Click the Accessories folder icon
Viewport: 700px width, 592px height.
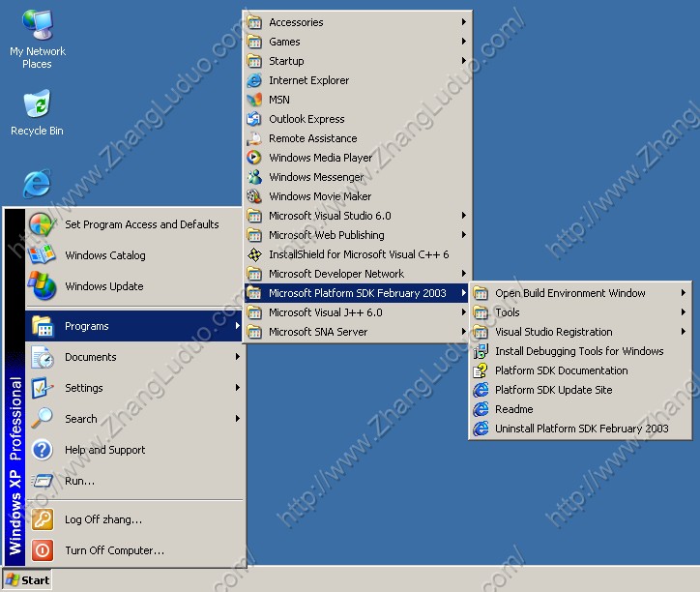254,22
